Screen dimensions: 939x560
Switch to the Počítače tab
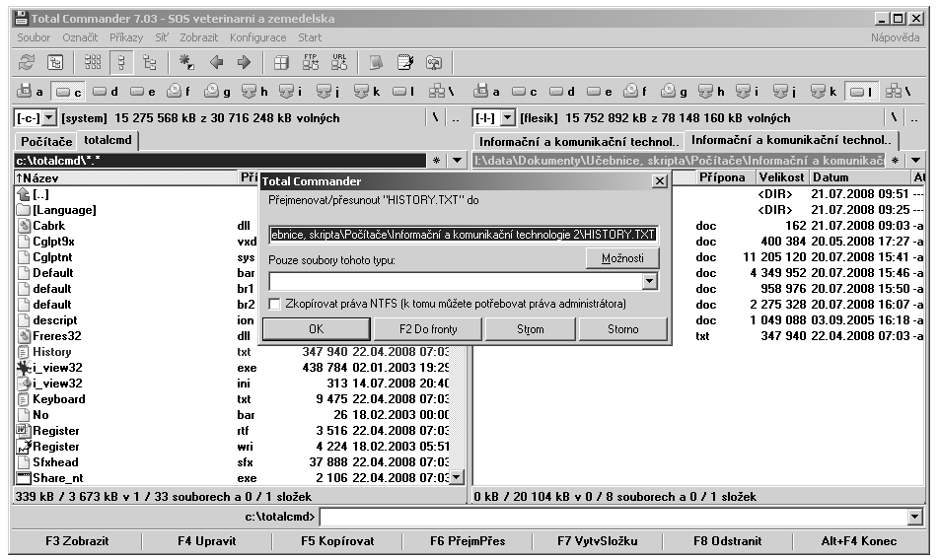pyautogui.click(x=46, y=142)
